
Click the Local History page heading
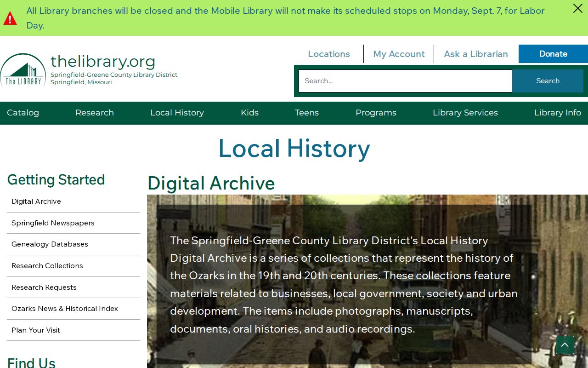[294, 149]
